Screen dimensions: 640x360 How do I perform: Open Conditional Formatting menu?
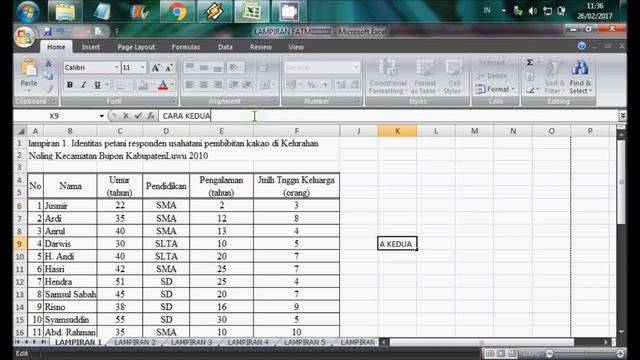coord(388,77)
